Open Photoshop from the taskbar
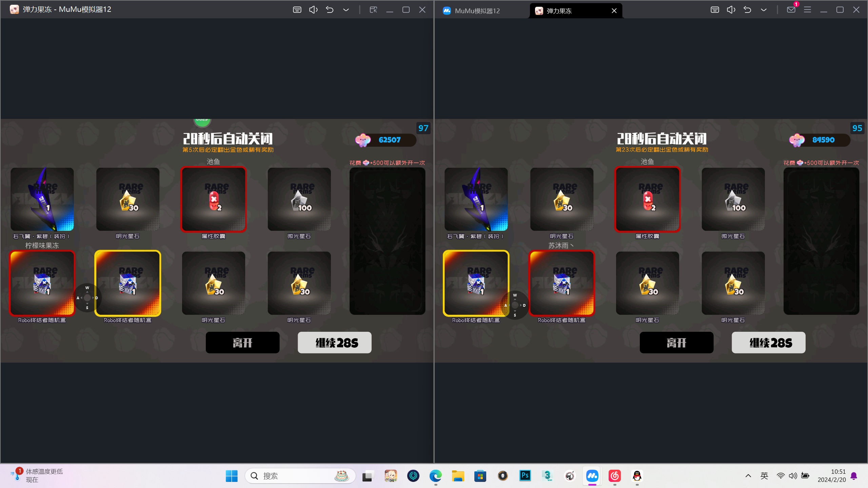The image size is (868, 488). (x=525, y=476)
